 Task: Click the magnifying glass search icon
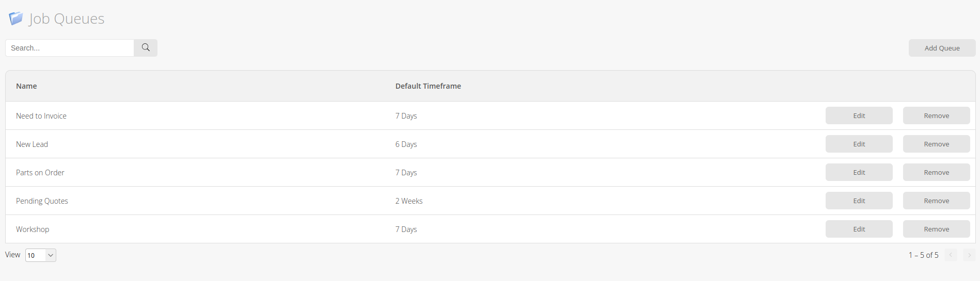point(146,48)
